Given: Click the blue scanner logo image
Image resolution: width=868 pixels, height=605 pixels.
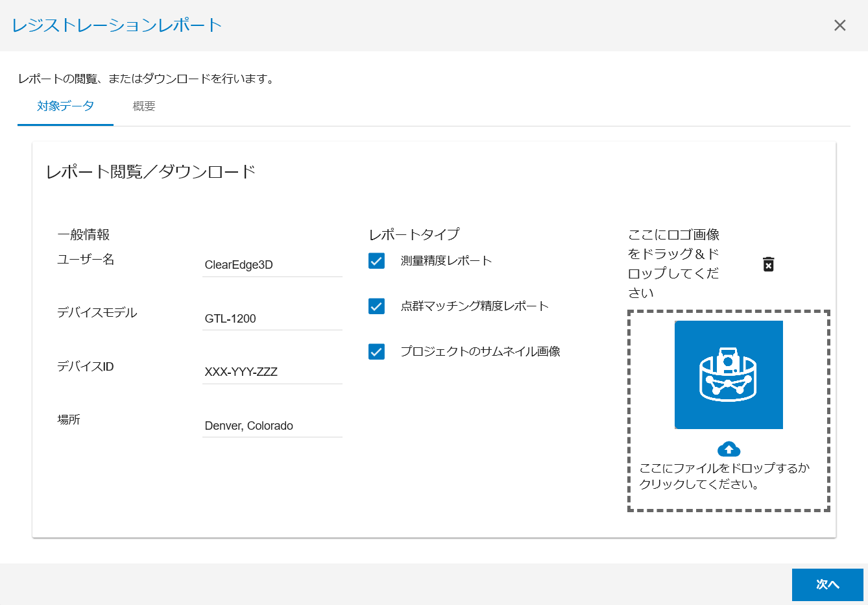Looking at the screenshot, I should click(x=729, y=375).
